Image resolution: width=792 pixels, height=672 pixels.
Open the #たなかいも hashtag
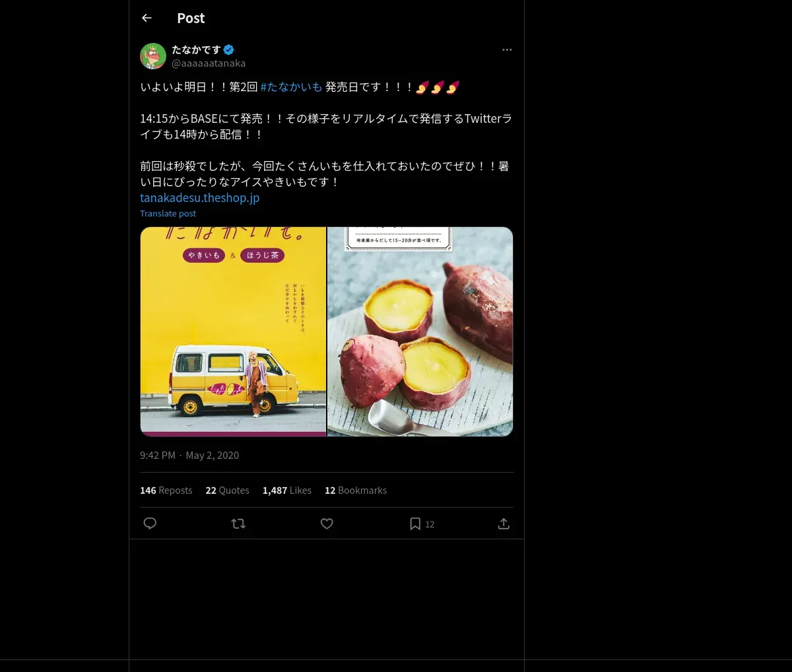(291, 86)
